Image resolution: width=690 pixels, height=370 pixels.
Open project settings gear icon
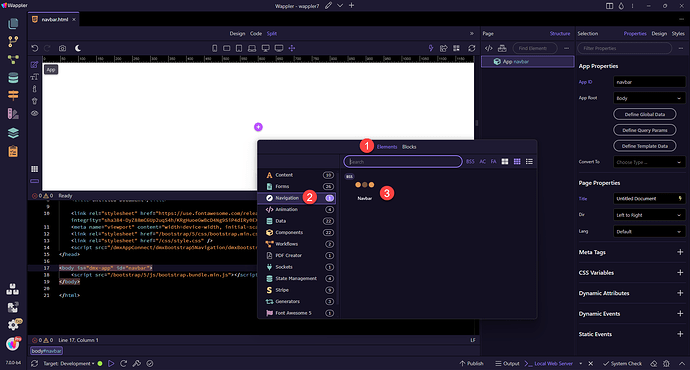(13, 325)
